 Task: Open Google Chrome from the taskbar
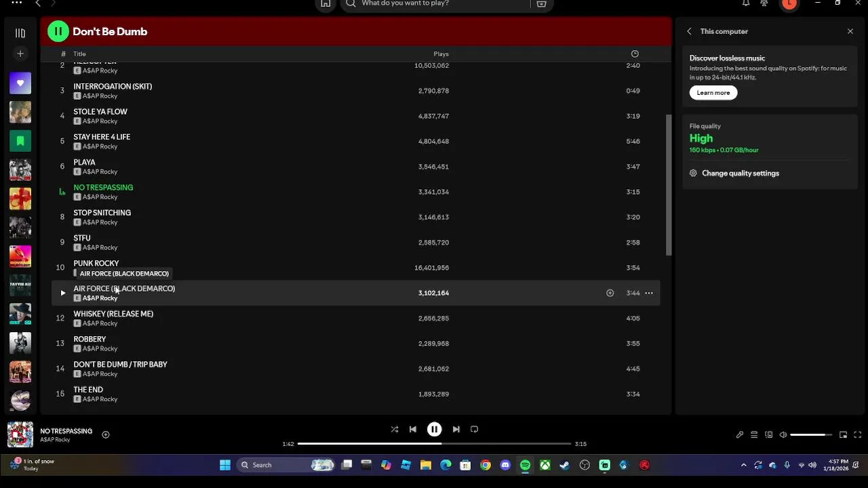coord(486,465)
